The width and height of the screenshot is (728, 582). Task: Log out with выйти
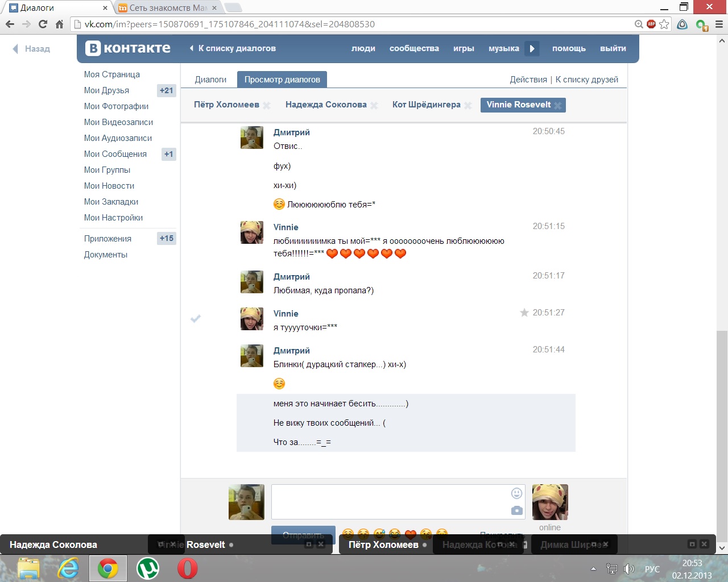613,48
